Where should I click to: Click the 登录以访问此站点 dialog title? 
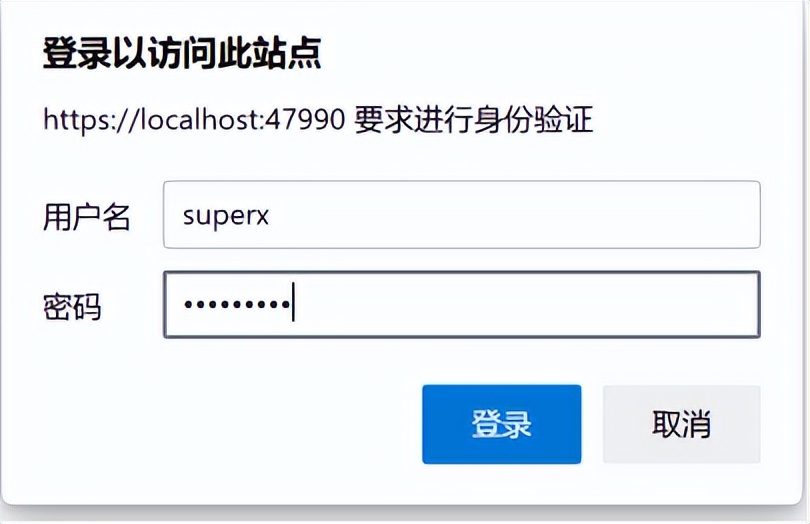(x=182, y=53)
